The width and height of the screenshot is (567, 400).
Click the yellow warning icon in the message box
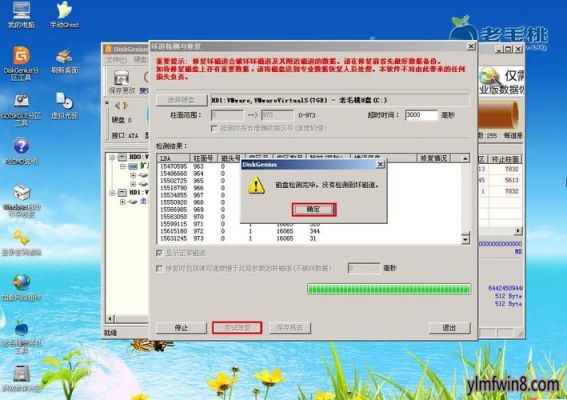(x=256, y=186)
